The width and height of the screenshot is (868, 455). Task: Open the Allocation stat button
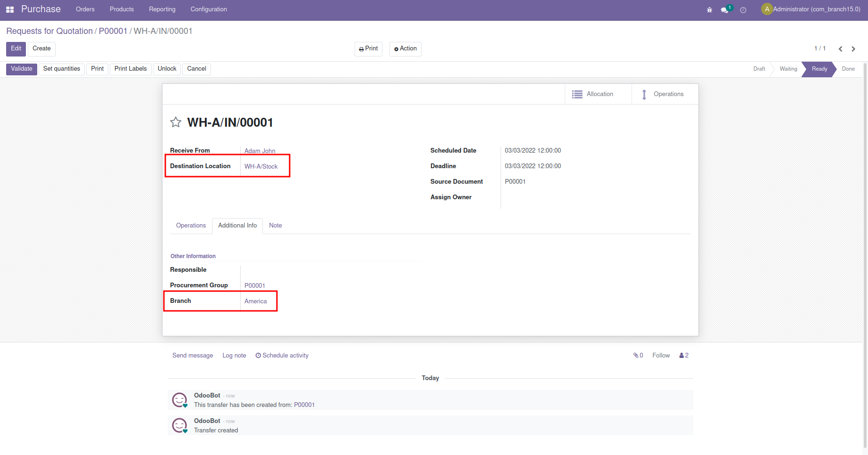coord(598,94)
